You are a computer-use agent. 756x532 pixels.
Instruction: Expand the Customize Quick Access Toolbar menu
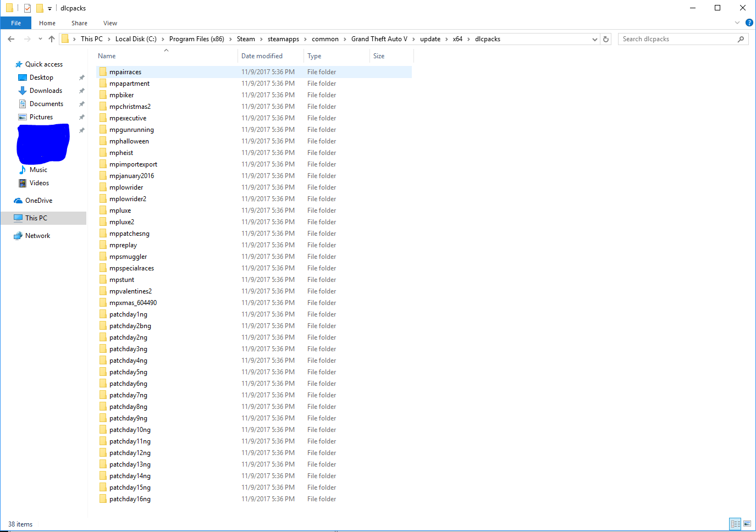point(48,8)
